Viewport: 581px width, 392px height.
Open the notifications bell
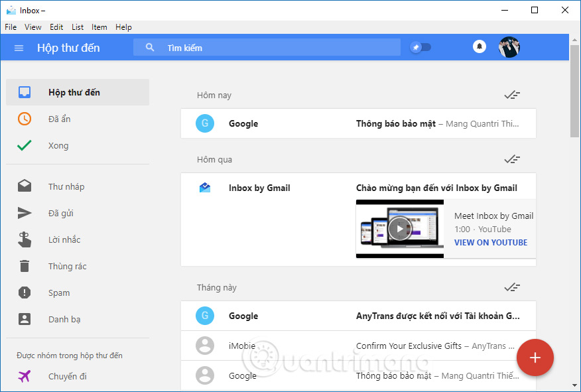tap(479, 47)
